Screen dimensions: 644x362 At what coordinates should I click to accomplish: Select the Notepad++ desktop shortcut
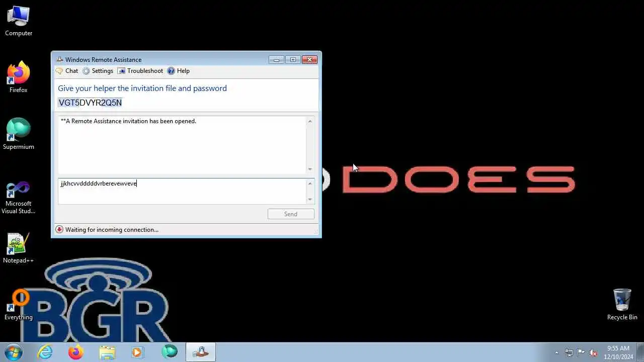pos(19,248)
